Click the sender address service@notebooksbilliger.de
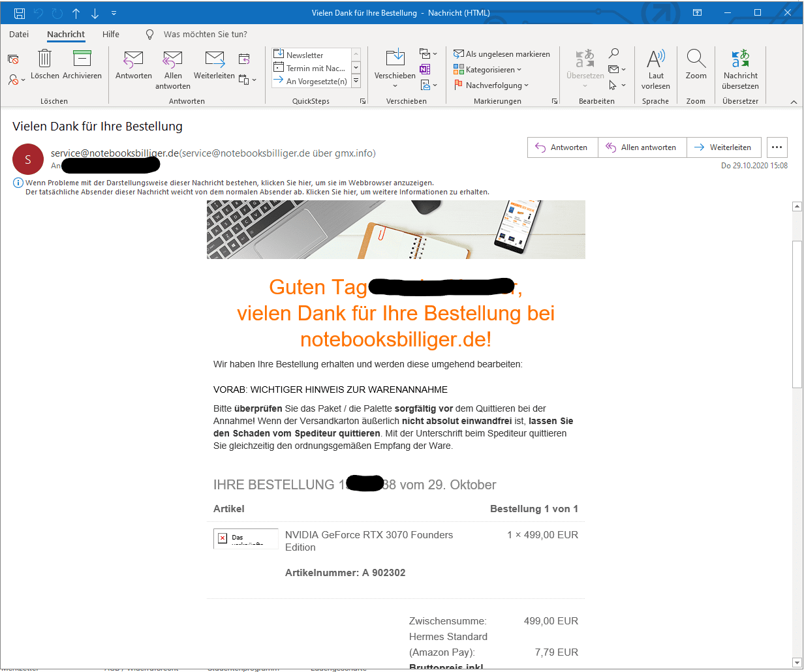 point(115,153)
